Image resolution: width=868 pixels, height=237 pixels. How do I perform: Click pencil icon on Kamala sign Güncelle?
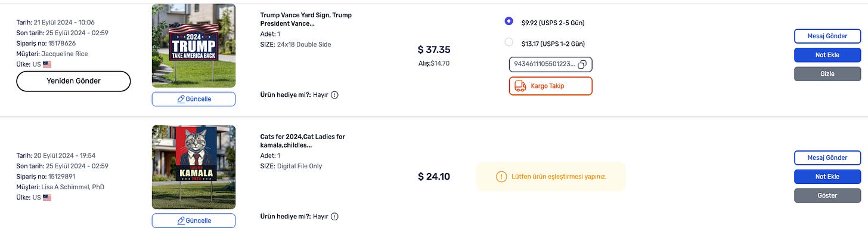(181, 221)
